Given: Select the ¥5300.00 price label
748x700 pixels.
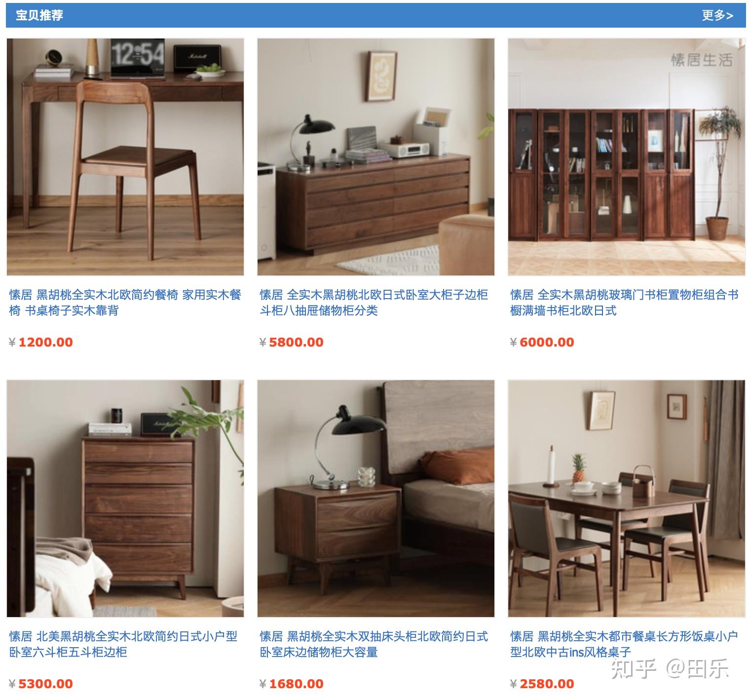Looking at the screenshot, I should click(41, 684).
